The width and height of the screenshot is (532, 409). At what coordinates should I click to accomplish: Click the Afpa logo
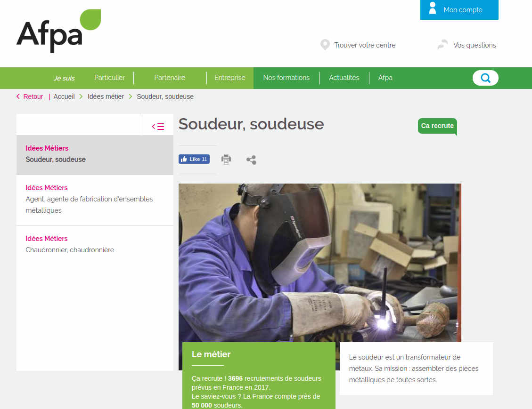click(x=59, y=31)
